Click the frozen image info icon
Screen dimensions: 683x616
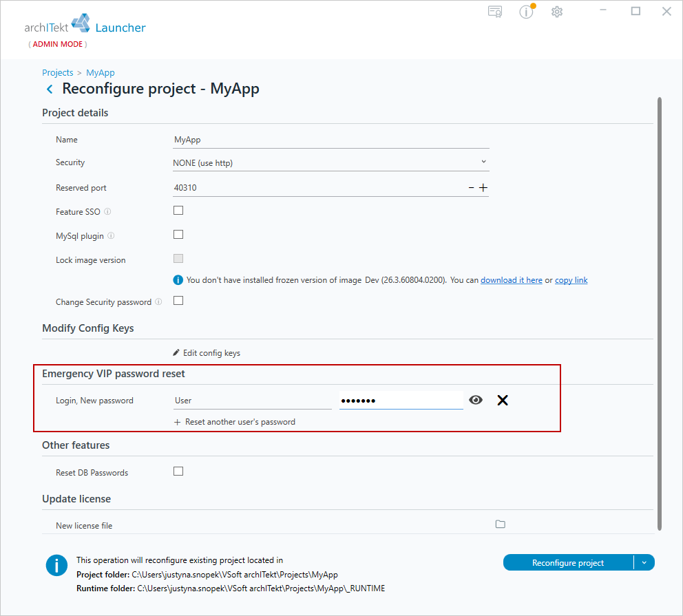pyautogui.click(x=178, y=280)
